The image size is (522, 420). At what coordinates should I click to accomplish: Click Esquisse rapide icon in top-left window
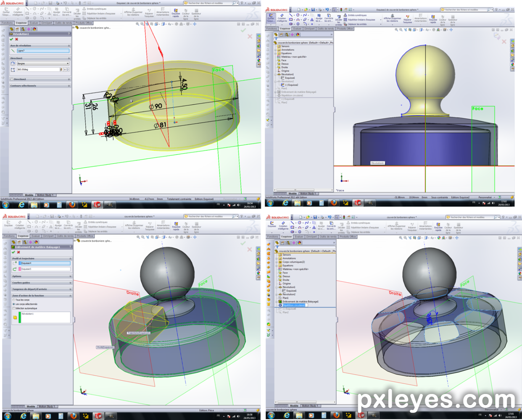[176, 14]
